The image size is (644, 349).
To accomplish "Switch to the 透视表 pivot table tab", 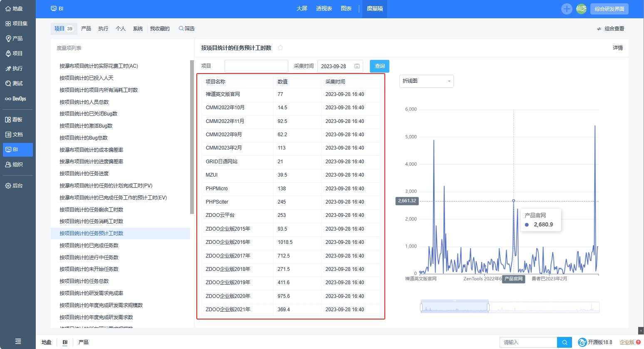I will [324, 9].
